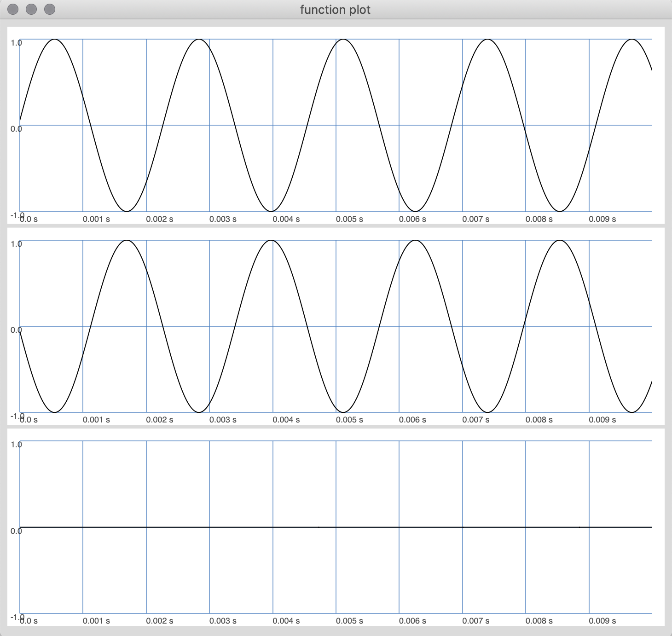This screenshot has width=672, height=636.
Task: Click "0.003 s" label under upward-starting sine plot
Action: tap(223, 219)
